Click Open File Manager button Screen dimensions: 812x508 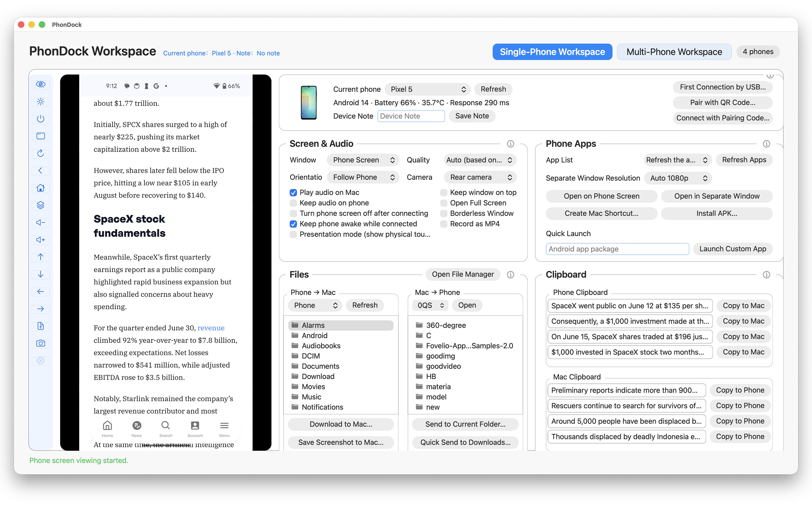tap(463, 274)
